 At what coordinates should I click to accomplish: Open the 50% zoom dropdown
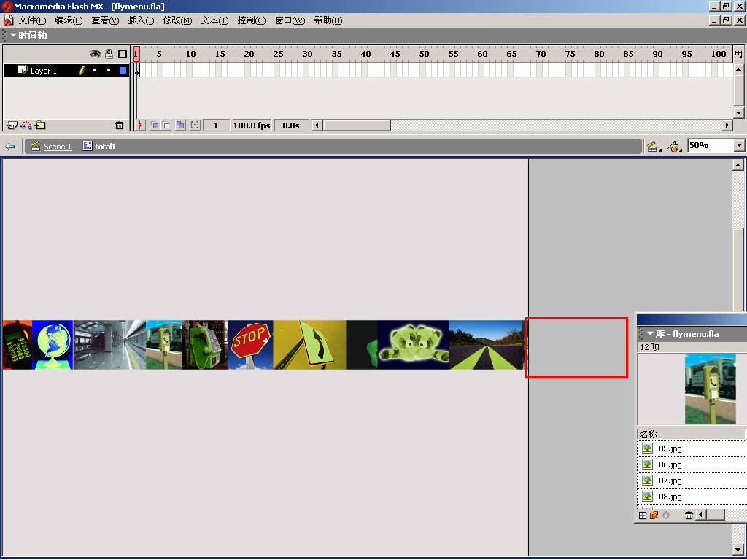pyautogui.click(x=740, y=145)
